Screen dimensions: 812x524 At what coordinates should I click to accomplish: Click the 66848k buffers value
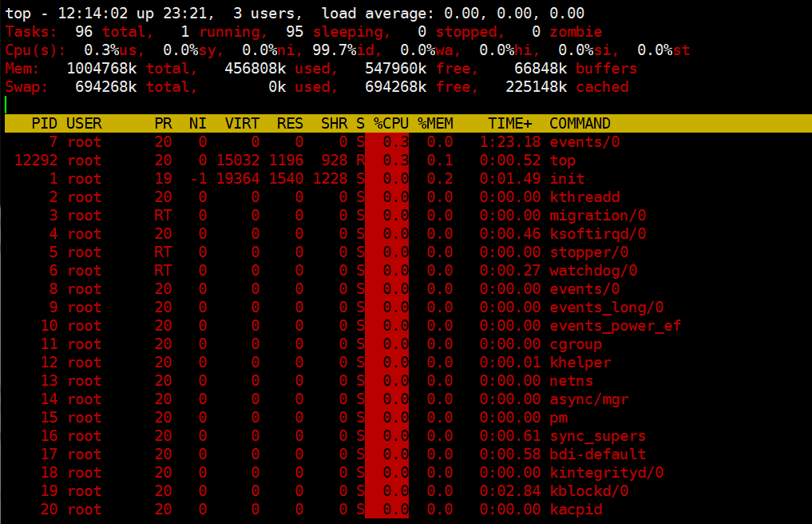(576, 69)
